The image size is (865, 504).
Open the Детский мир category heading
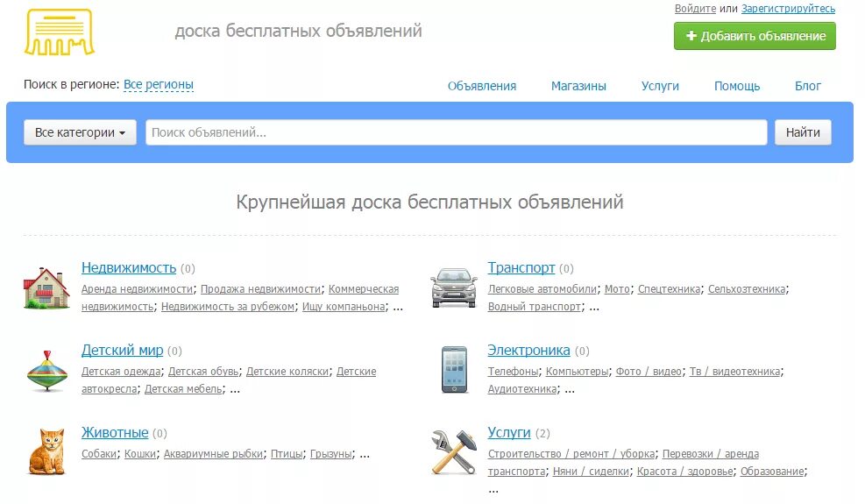tap(123, 350)
